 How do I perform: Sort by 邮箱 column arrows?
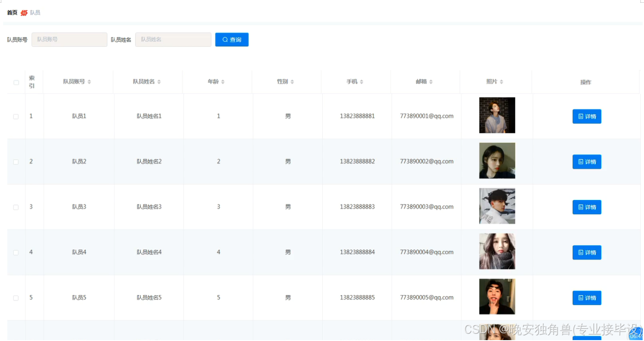[431, 82]
